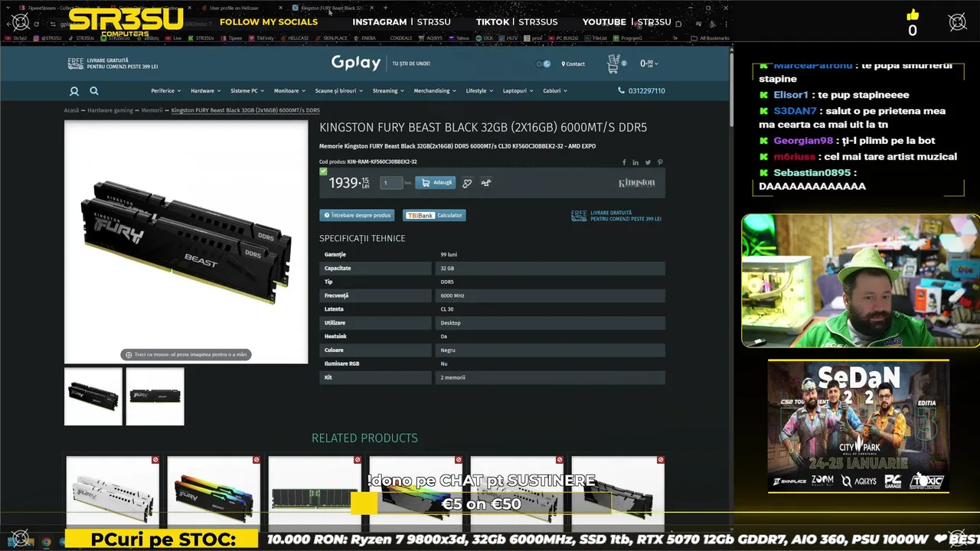The width and height of the screenshot is (980, 551).
Task: Expand the Sisteme PC menu
Action: [x=247, y=91]
